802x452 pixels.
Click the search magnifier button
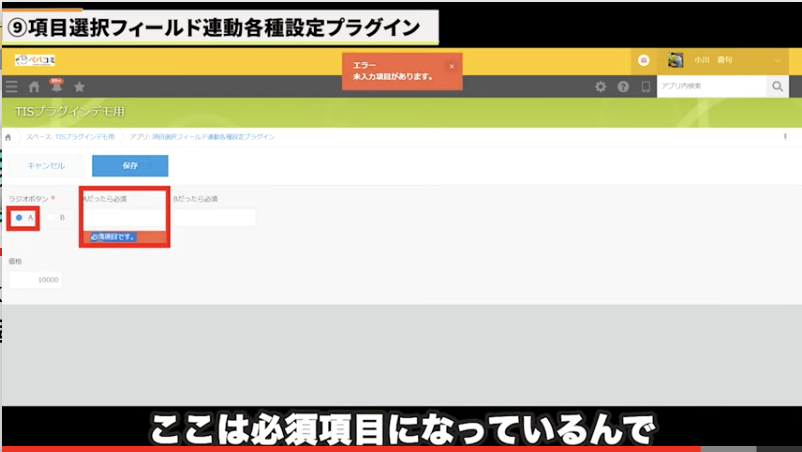pyautogui.click(x=778, y=87)
